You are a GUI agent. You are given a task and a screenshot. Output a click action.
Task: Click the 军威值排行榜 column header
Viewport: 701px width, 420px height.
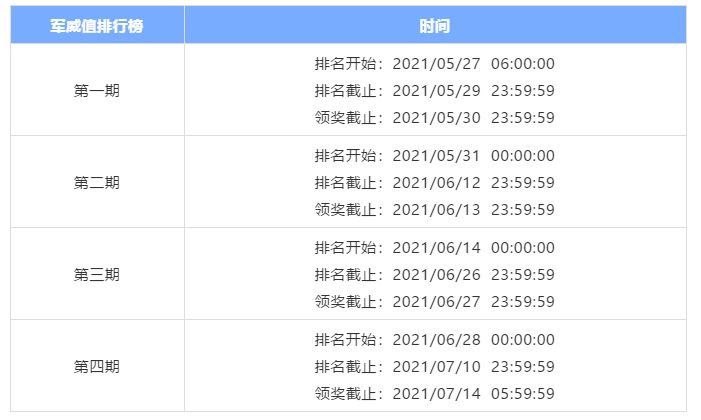click(97, 25)
